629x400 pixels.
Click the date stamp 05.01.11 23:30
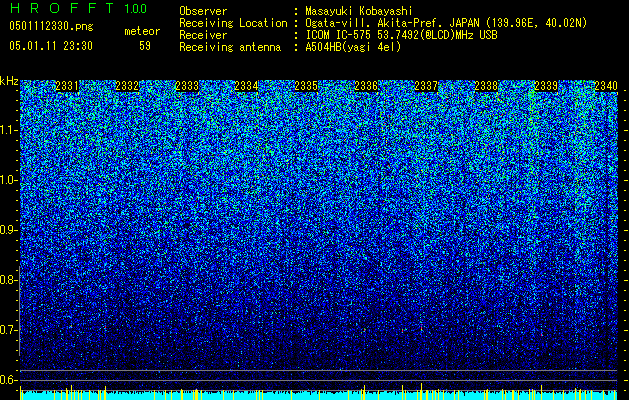click(x=51, y=46)
